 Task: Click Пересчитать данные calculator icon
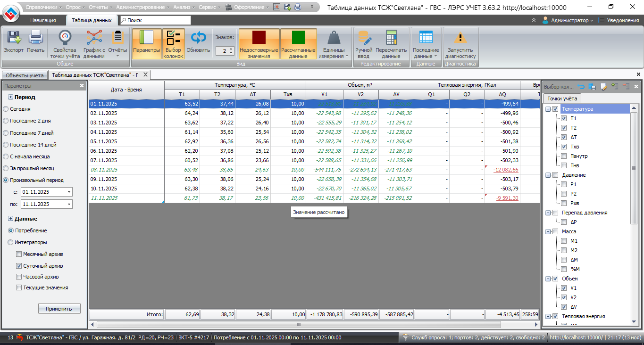tap(391, 39)
